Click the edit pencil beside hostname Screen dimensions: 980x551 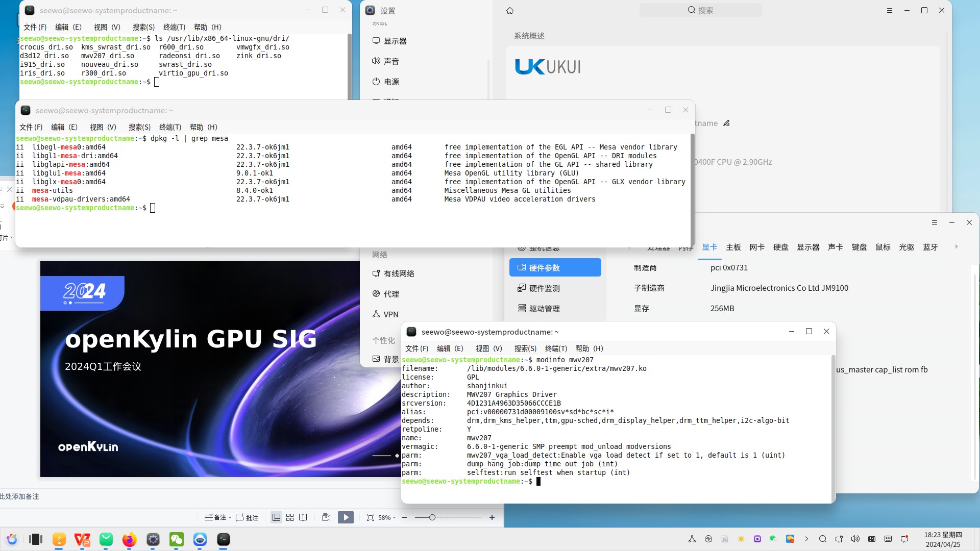(x=726, y=123)
